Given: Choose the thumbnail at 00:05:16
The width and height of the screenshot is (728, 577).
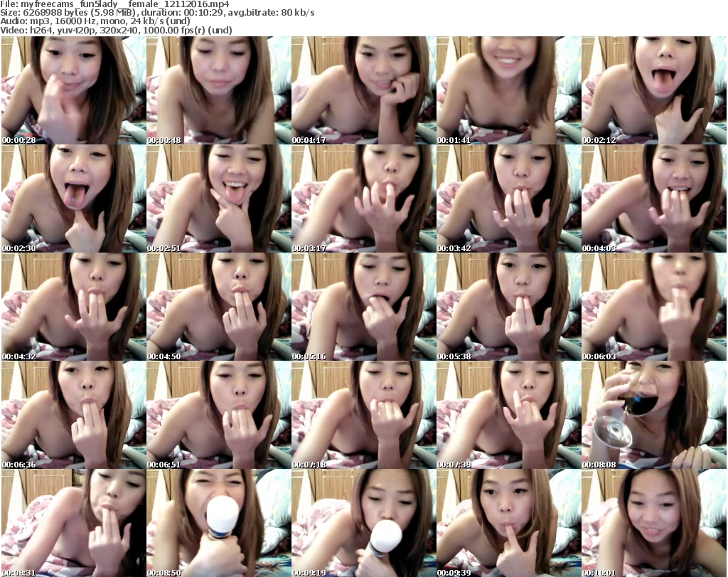Looking at the screenshot, I should point(363,307).
